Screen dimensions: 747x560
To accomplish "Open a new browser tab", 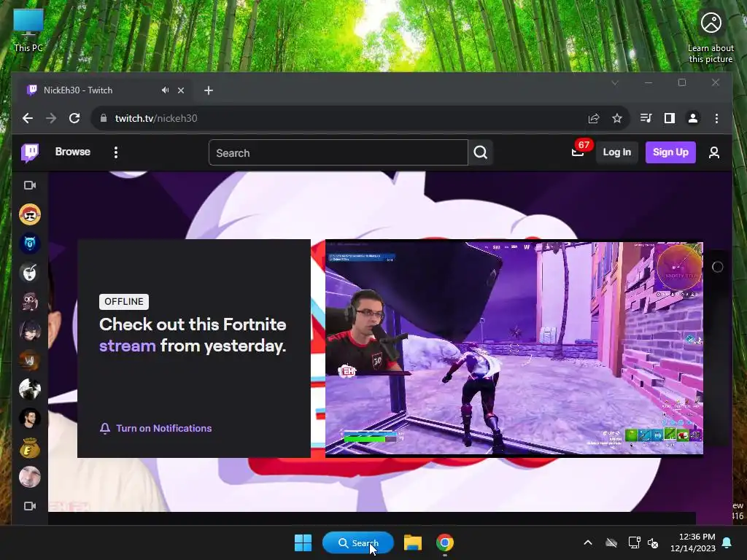I will 208,90.
